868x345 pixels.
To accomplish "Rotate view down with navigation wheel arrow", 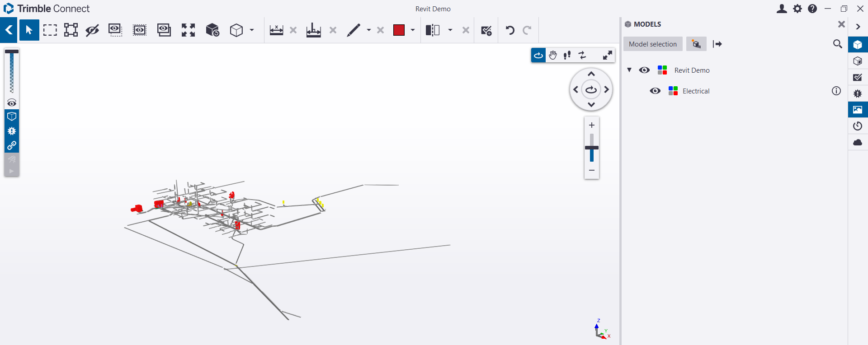I will [x=591, y=105].
